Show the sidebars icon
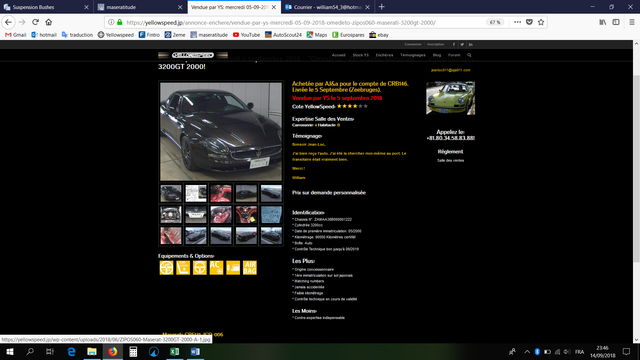The image size is (640, 360). [x=616, y=22]
